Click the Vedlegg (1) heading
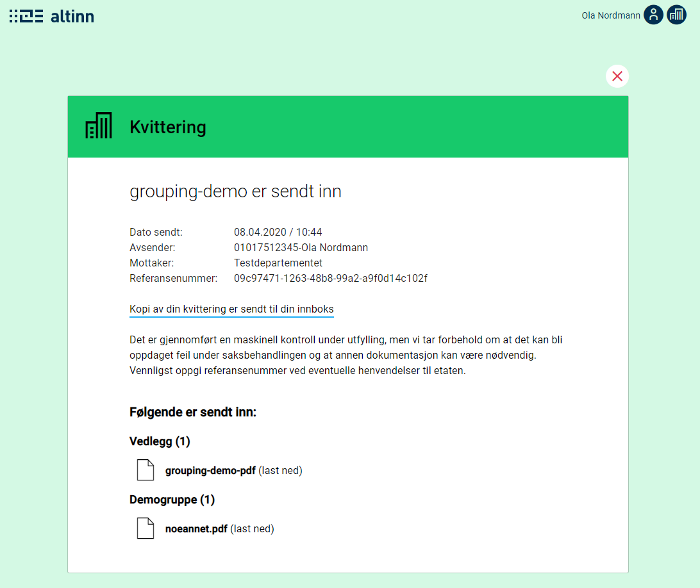Image resolution: width=700 pixels, height=588 pixels. pos(160,441)
